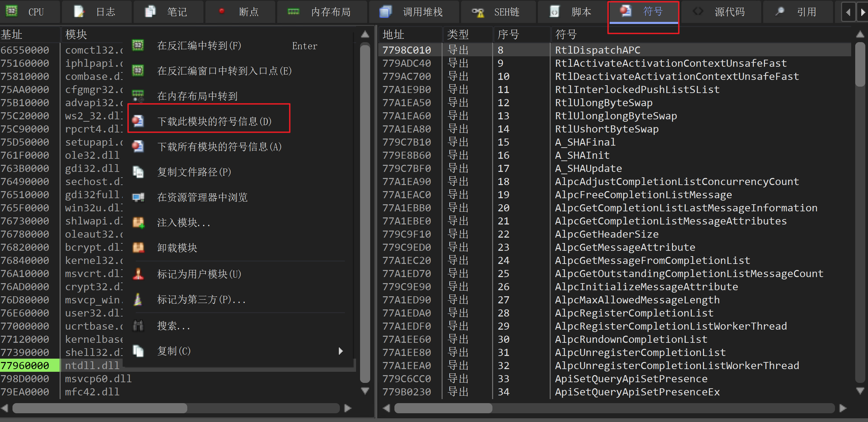The width and height of the screenshot is (868, 422).
Task: Choose 卸载模块 from the context menu
Action: pyautogui.click(x=177, y=248)
